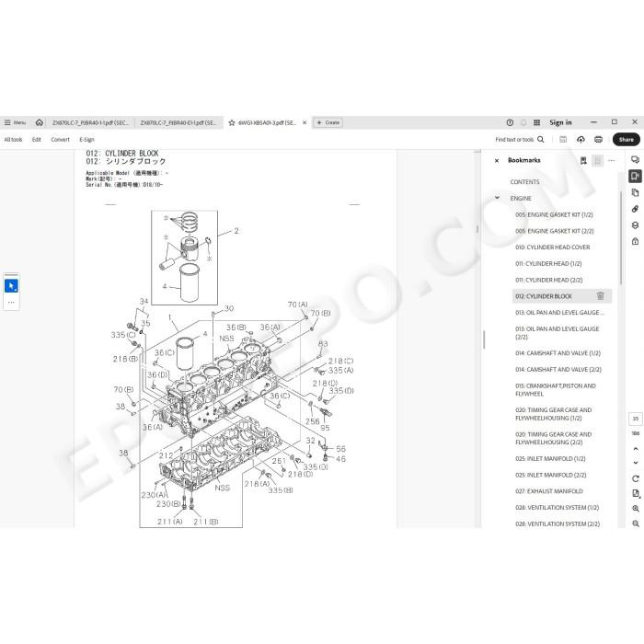Open page display options icon

636,493
